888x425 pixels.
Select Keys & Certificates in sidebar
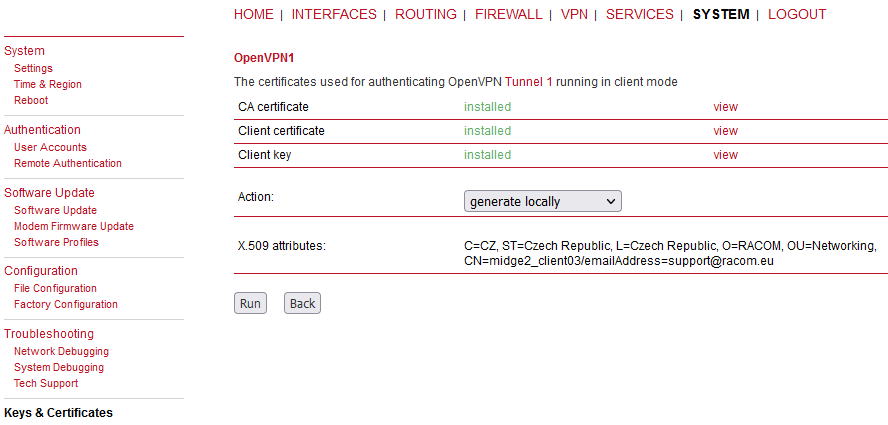point(58,412)
